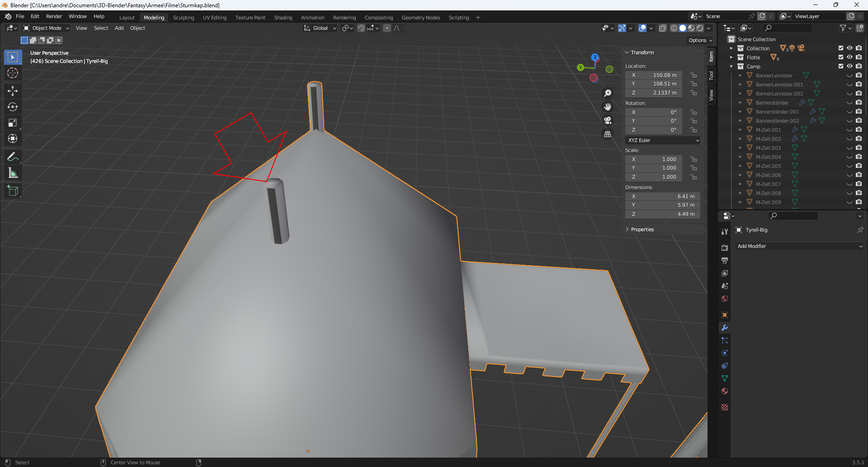Select the Measure tool
868x467 pixels.
coord(13,173)
